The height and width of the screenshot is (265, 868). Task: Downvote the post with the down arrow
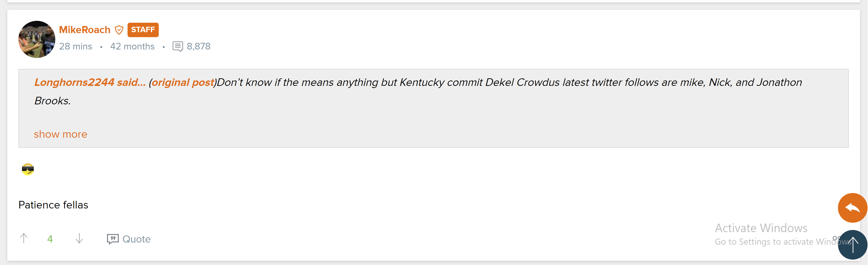coord(79,239)
